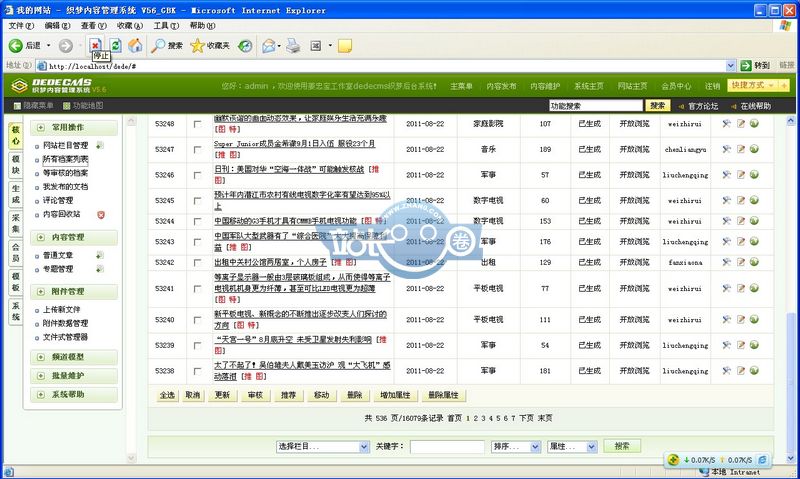Viewport: 800px width, 479px height.
Task: Switch to the 核心 side tab
Action: [x=16, y=136]
